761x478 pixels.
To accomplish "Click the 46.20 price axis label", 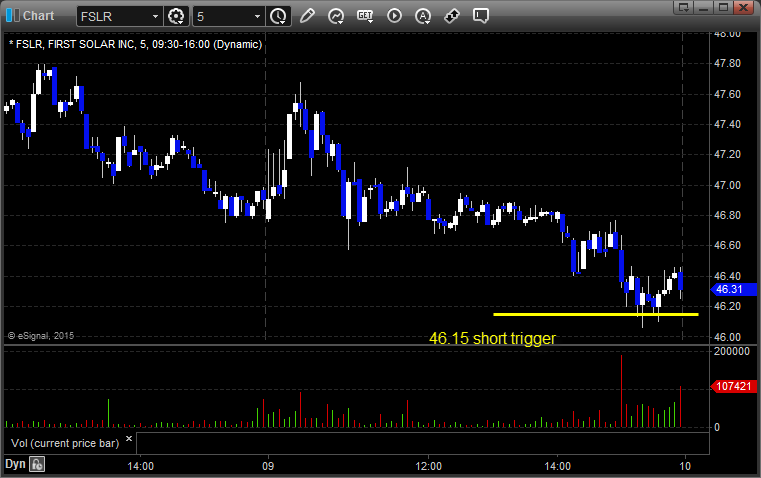I will [x=728, y=306].
